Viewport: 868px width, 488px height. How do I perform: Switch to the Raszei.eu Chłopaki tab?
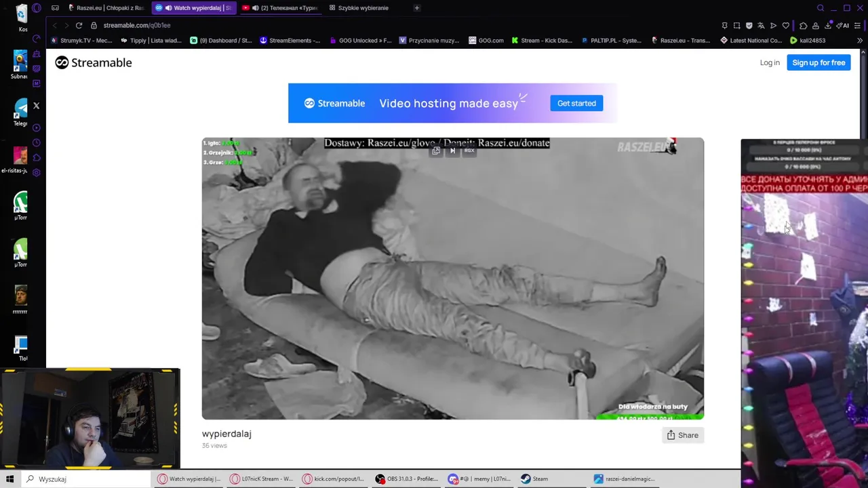[x=106, y=8]
